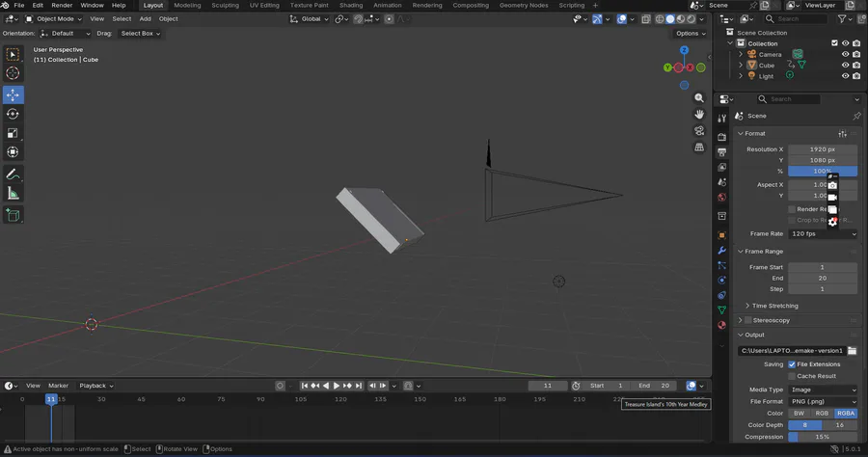Click the Resolution percentage slider
This screenshot has width=868, height=457.
[824, 171]
